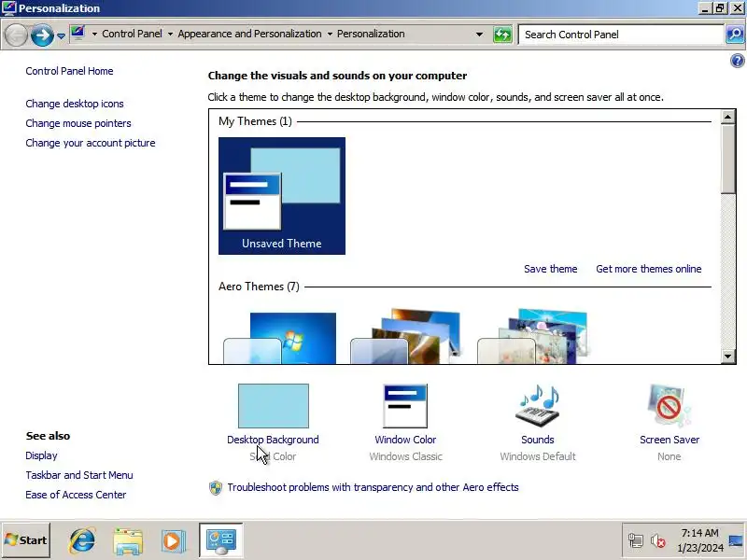Screen dimensions: 747x560
Task: Open Sounds text link
Action: pos(538,440)
